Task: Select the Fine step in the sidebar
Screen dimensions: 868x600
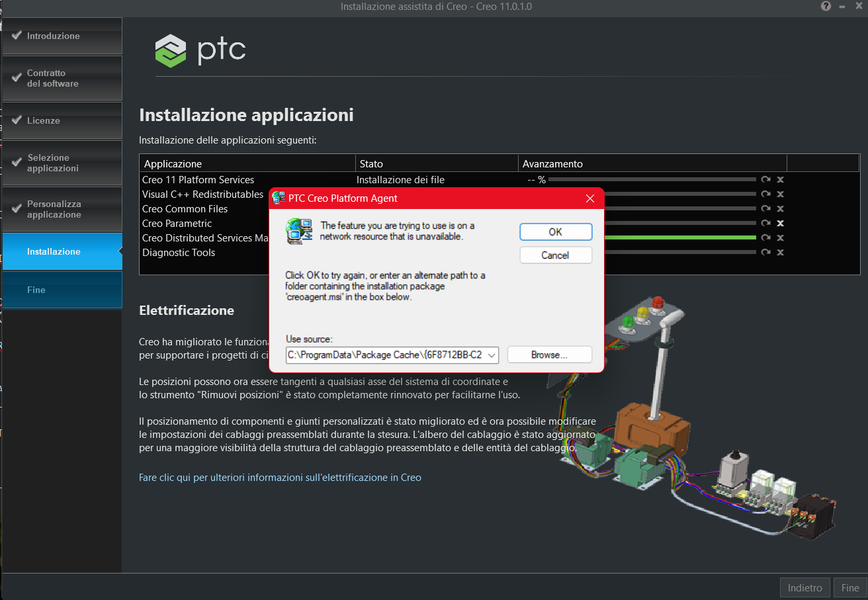Action: [x=62, y=290]
